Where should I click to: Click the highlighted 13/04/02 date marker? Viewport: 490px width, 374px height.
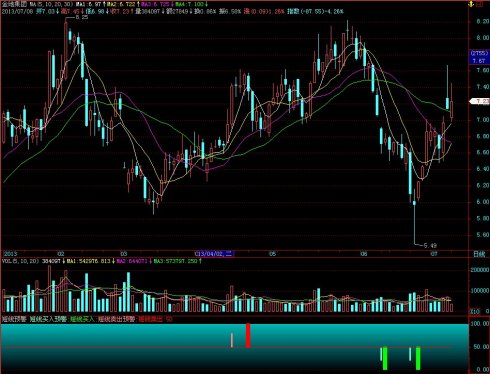coord(214,254)
